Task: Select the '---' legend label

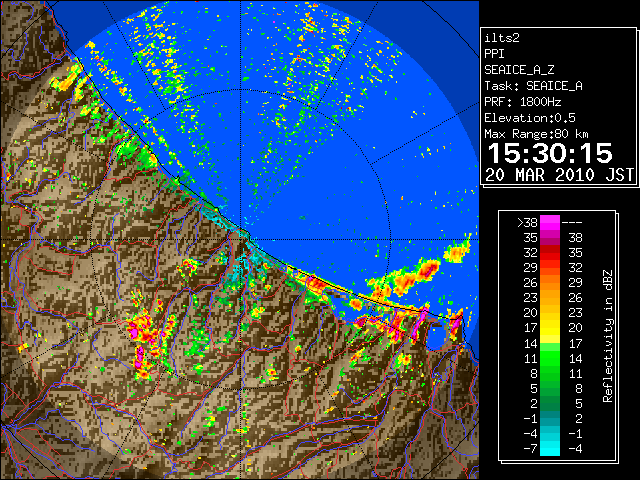Action: pos(572,222)
